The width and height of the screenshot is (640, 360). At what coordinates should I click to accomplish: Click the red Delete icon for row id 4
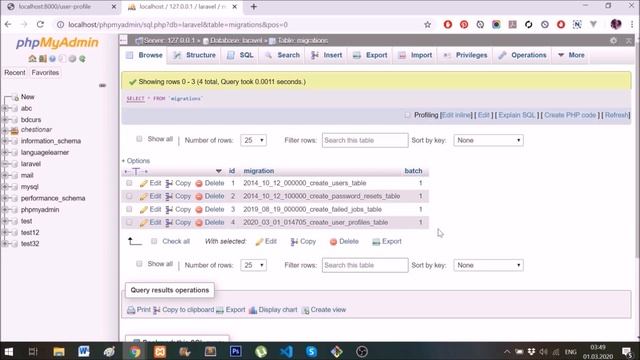[x=199, y=223]
